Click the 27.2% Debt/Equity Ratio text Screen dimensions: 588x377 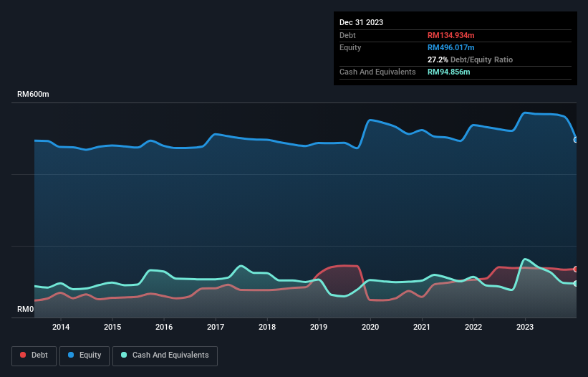470,59
